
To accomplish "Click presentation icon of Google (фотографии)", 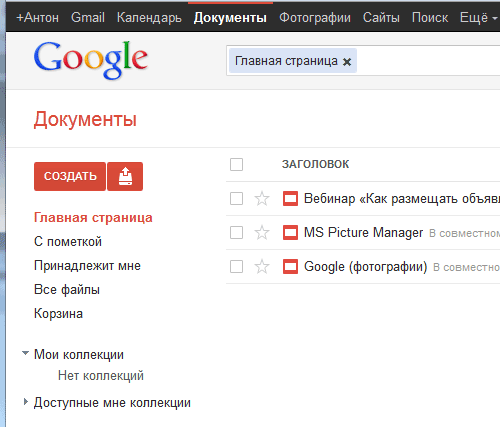I will click(x=290, y=267).
